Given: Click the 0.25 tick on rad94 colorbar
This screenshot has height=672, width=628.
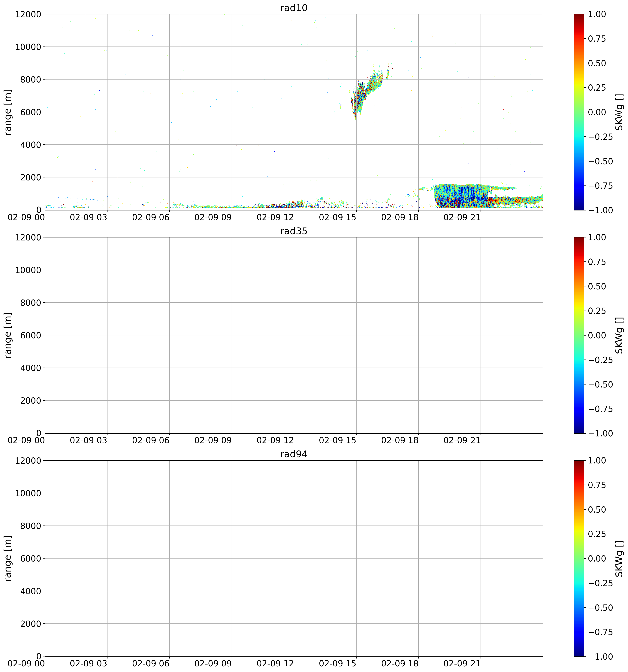Looking at the screenshot, I should click(x=597, y=534).
